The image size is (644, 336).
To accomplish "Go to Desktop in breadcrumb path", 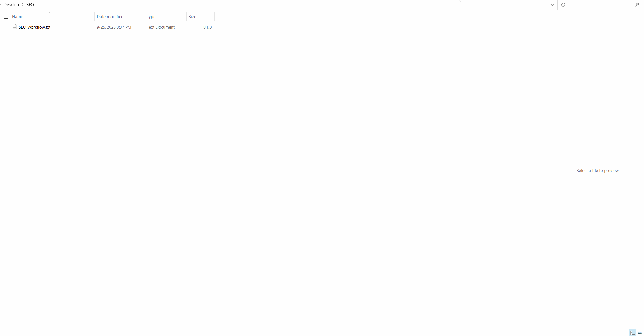I will [x=11, y=5].
